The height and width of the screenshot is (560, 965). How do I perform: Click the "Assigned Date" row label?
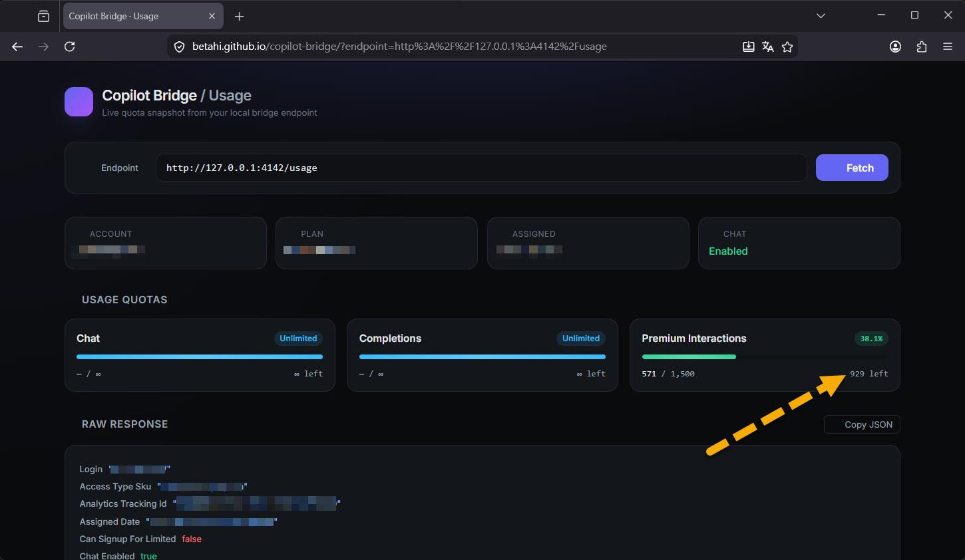pos(110,522)
